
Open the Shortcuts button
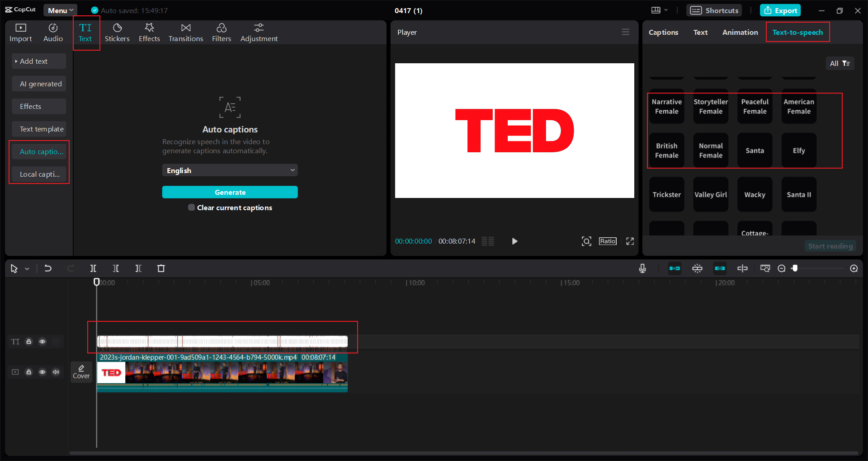(715, 10)
